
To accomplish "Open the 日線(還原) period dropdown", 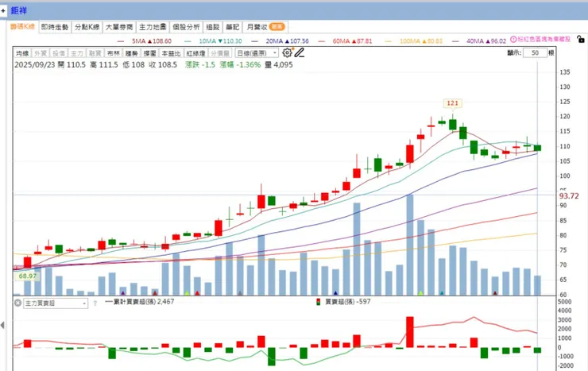I will 257,53.
